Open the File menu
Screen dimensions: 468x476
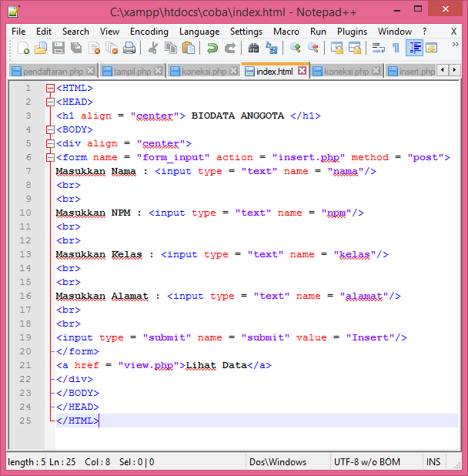tap(18, 32)
